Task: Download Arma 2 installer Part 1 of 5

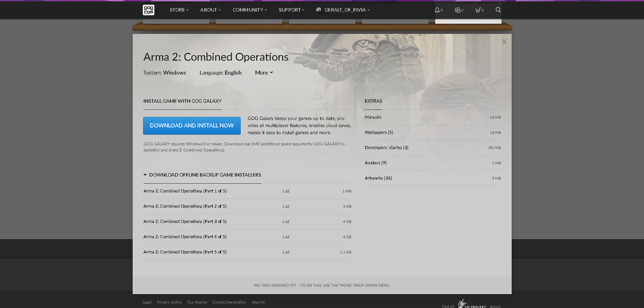Action: (x=247, y=191)
